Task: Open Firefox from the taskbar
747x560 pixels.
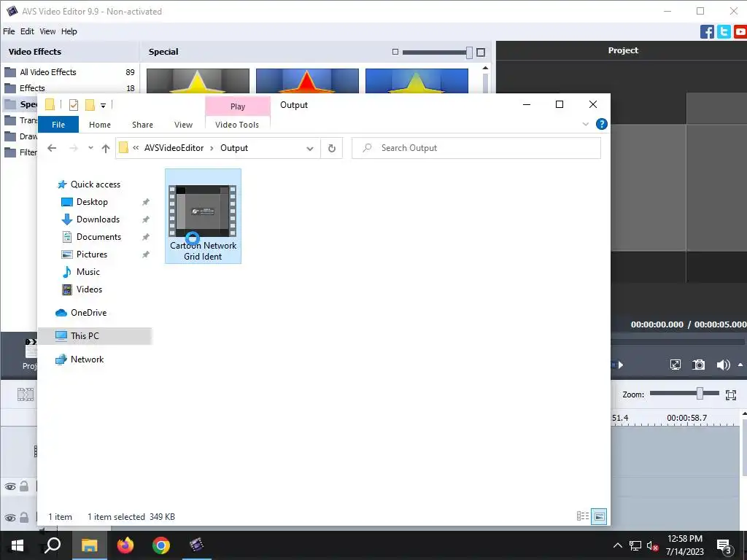Action: (x=125, y=545)
